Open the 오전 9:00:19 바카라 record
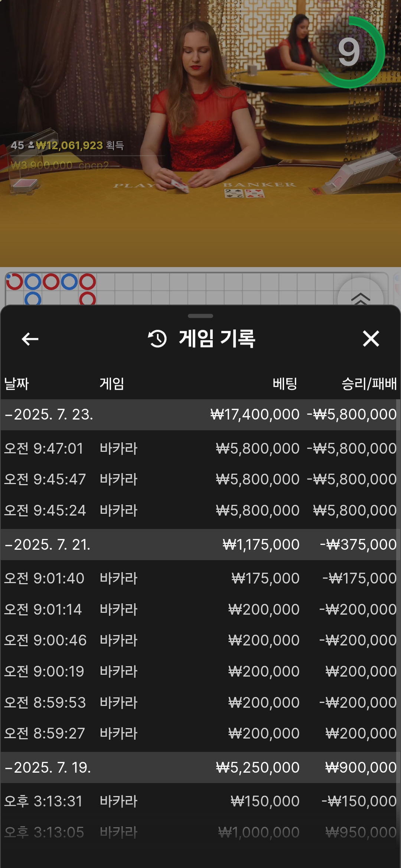 point(200,671)
